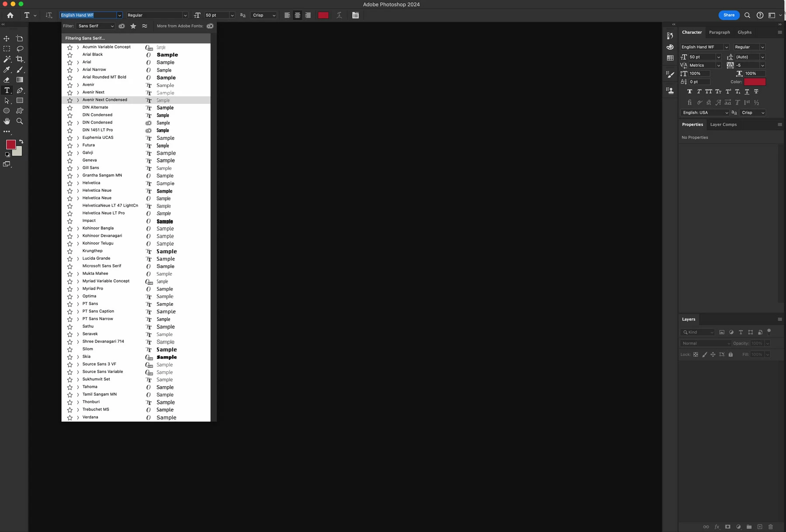786x532 pixels.
Task: Select the Magic Wand tool
Action: click(7, 59)
